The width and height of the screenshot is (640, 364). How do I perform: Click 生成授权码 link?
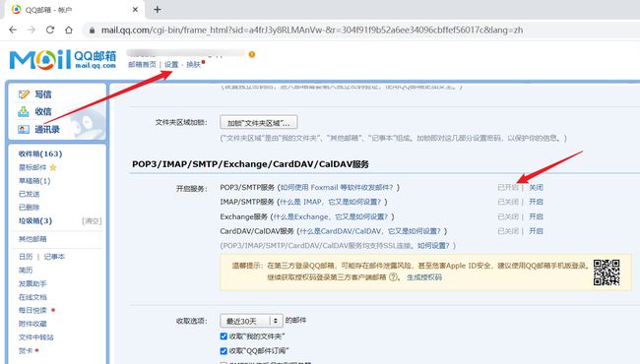(424, 277)
